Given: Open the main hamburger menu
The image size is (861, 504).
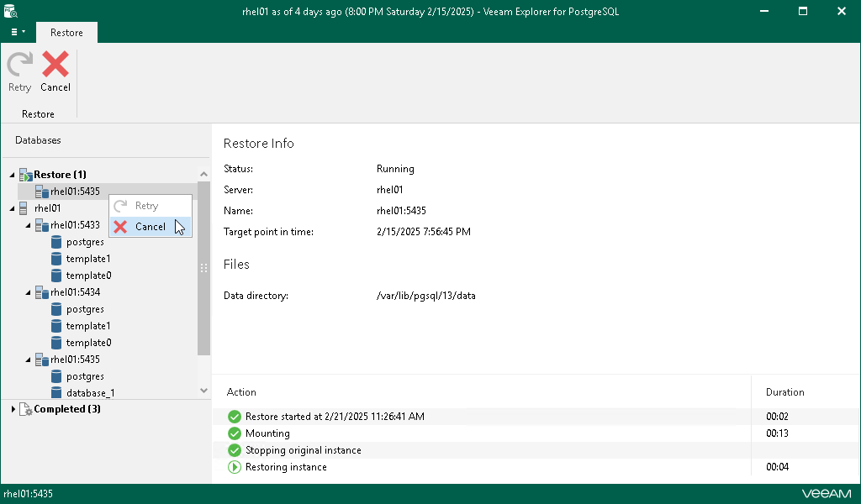Looking at the screenshot, I should 18,32.
